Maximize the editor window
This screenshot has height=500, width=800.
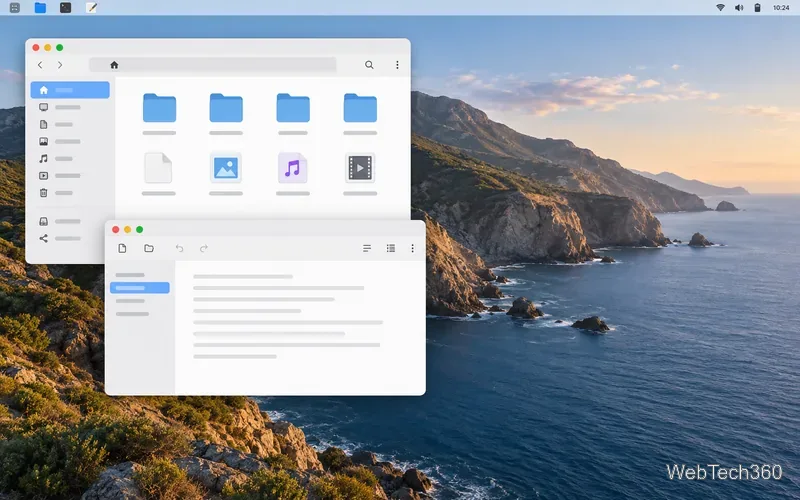139,230
